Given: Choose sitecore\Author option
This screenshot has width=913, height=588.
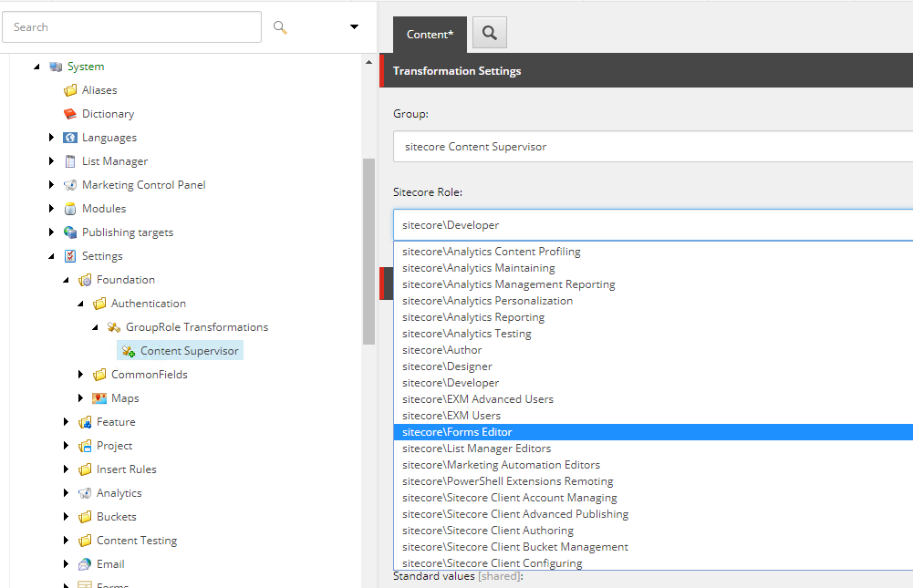Looking at the screenshot, I should [x=653, y=350].
